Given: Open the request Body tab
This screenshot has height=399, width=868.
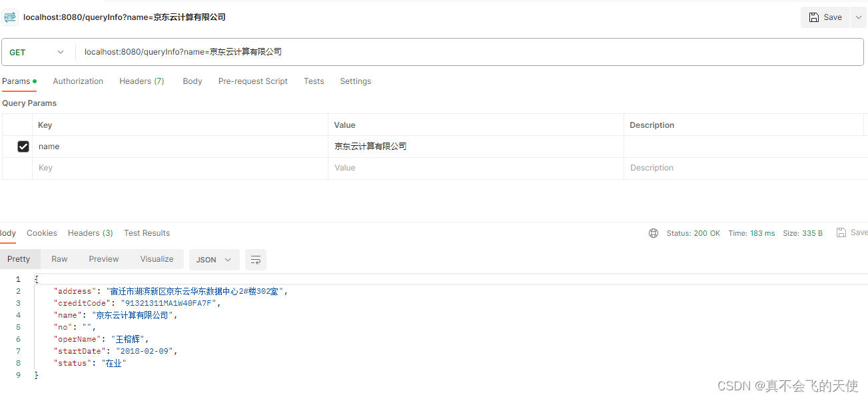Looking at the screenshot, I should [193, 81].
